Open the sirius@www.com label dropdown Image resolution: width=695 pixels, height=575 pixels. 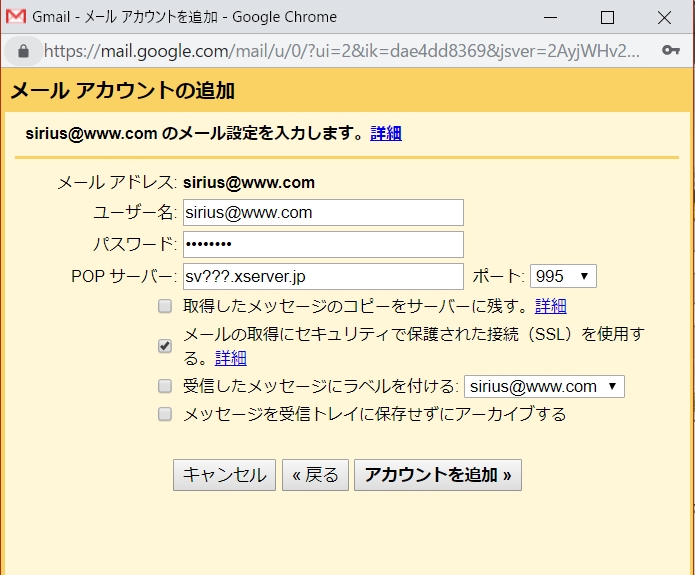point(544,387)
